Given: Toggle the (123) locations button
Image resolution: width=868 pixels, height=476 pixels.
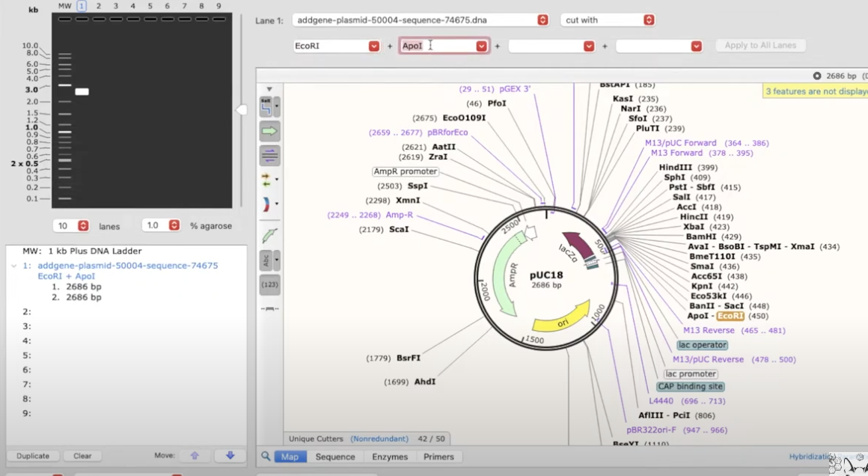Looking at the screenshot, I should [269, 284].
